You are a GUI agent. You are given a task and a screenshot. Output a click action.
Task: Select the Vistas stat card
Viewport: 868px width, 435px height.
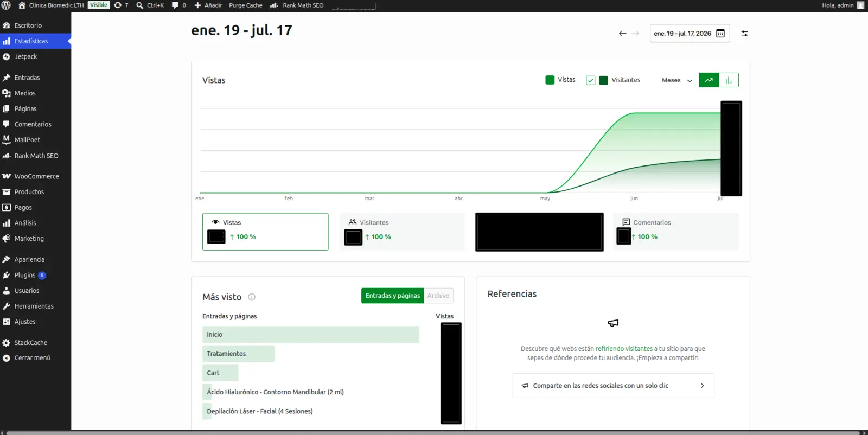tap(265, 232)
